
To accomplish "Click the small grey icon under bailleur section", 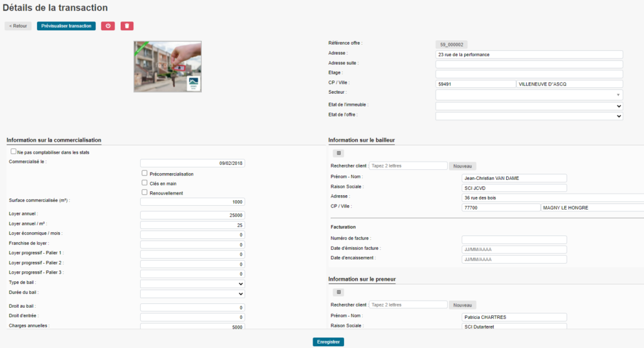I will click(338, 153).
